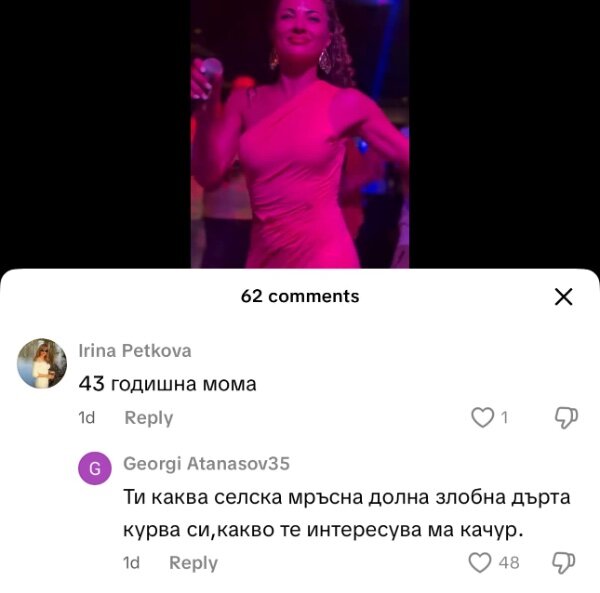Tap the black area left of the video
The width and height of the screenshot is (600, 593).
(x=95, y=134)
